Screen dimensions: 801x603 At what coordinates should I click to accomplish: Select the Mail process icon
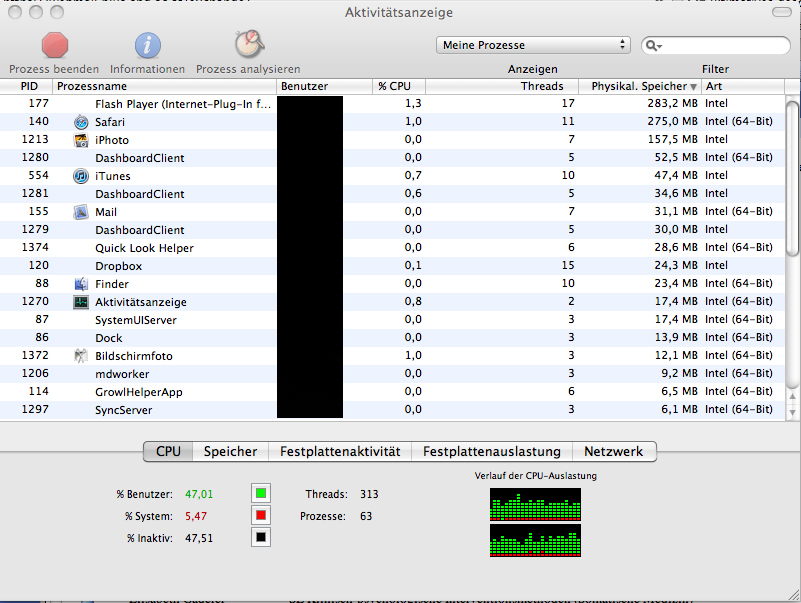pyautogui.click(x=81, y=212)
